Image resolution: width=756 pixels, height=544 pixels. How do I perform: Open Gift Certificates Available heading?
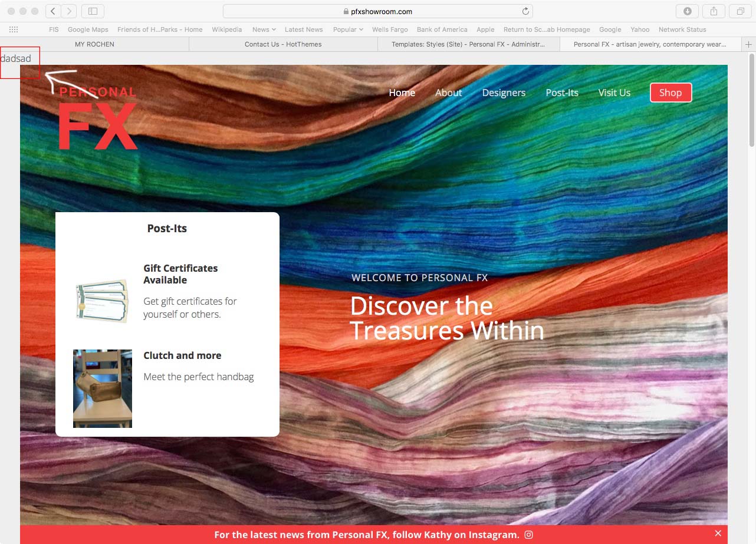[180, 274]
